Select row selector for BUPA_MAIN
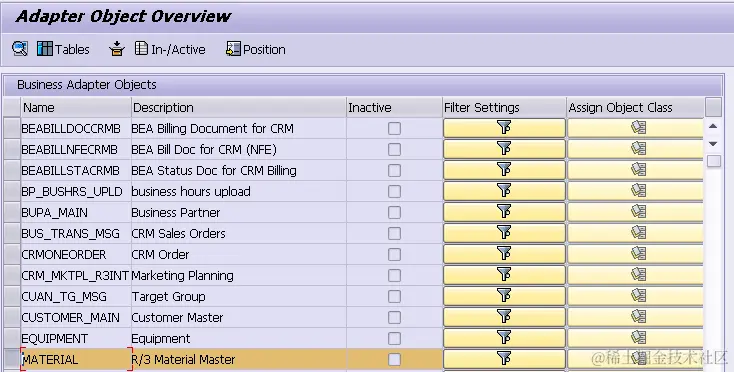This screenshot has width=734, height=372. (x=12, y=212)
